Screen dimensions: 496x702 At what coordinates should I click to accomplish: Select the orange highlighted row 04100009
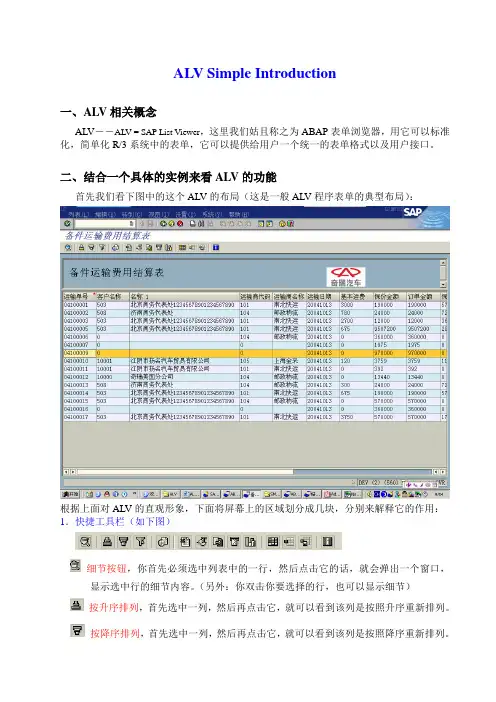pos(254,353)
